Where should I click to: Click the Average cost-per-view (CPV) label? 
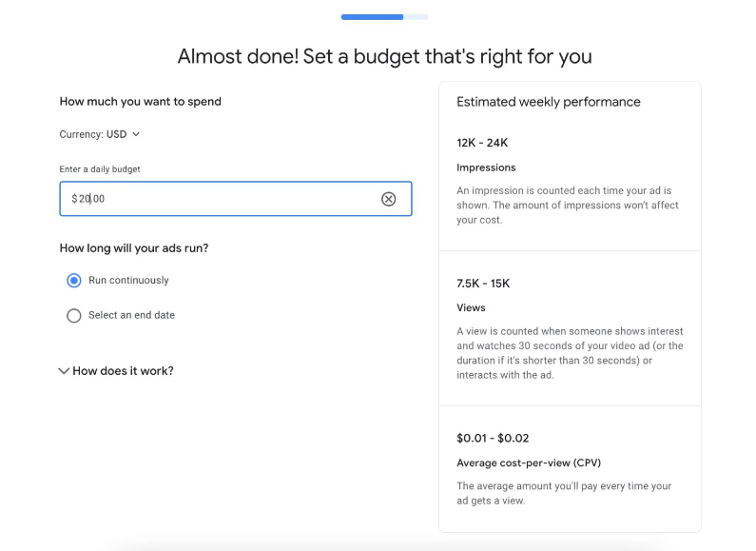pos(528,463)
